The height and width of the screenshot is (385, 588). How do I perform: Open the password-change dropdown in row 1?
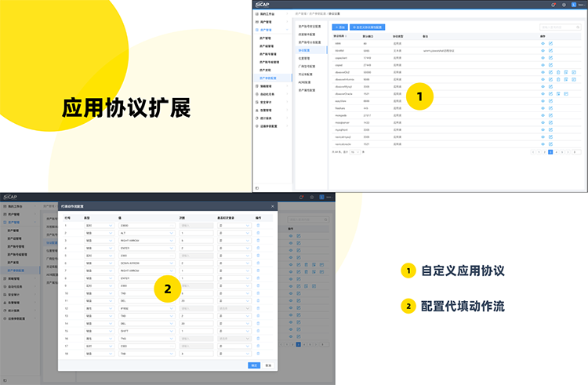(233, 226)
